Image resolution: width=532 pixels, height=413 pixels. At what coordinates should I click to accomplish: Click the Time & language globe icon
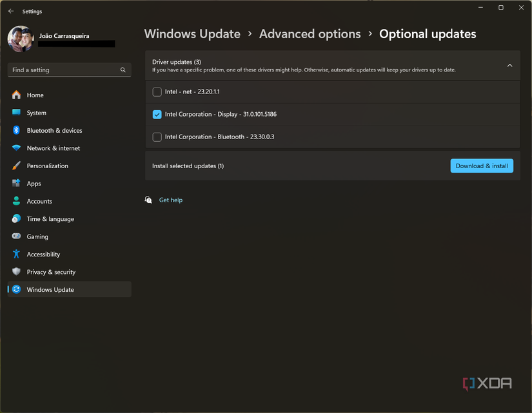[16, 218]
